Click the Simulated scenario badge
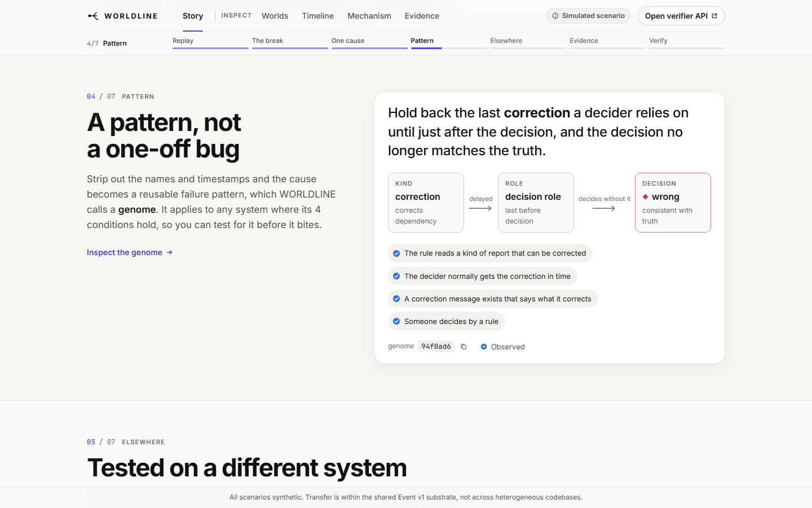Screen dimensions: 812x508 tap(588, 16)
